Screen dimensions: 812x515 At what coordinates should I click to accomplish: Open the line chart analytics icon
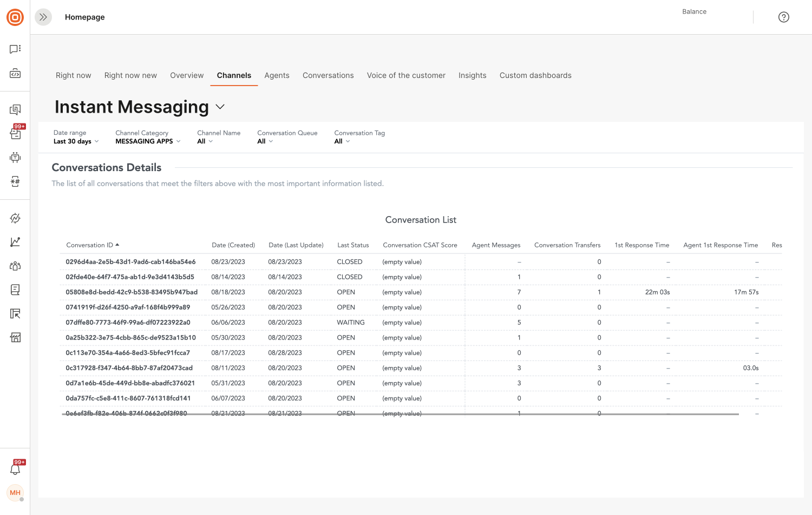(x=15, y=242)
